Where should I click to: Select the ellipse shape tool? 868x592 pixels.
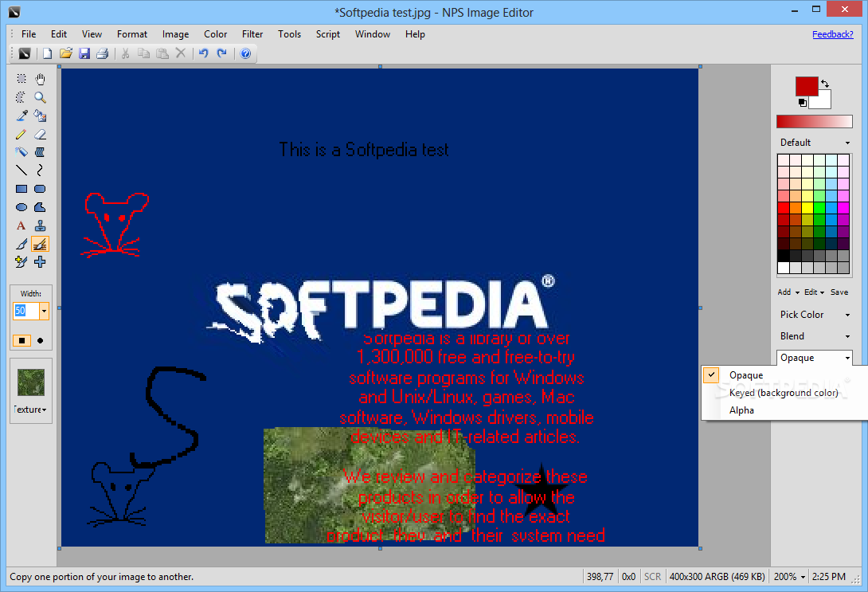pos(21,207)
